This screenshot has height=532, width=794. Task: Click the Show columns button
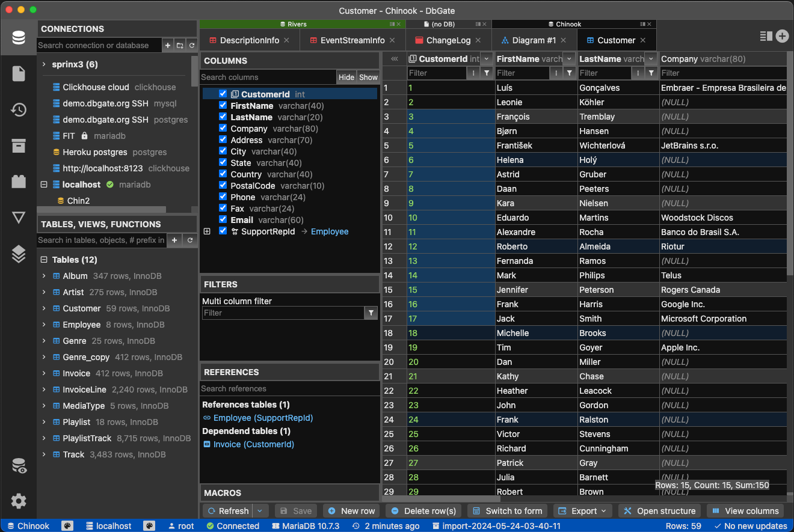(x=368, y=77)
